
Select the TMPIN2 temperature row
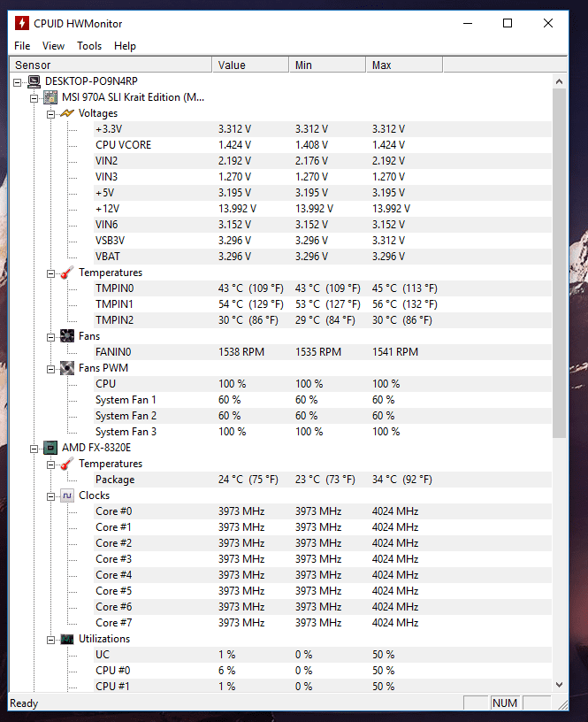tap(323, 320)
